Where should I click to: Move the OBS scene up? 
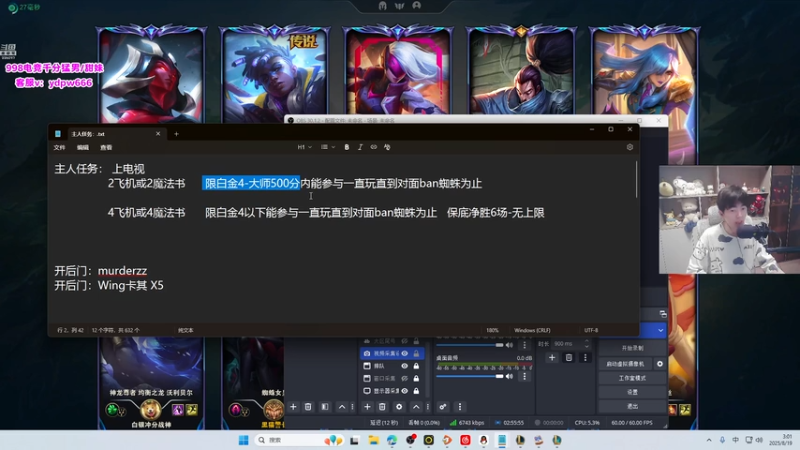(342, 407)
